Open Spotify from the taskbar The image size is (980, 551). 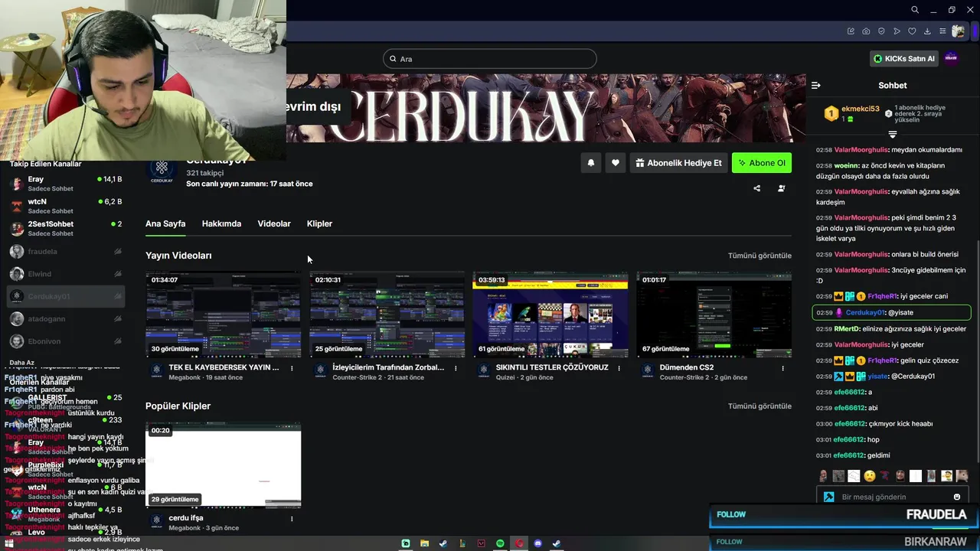[x=500, y=543]
